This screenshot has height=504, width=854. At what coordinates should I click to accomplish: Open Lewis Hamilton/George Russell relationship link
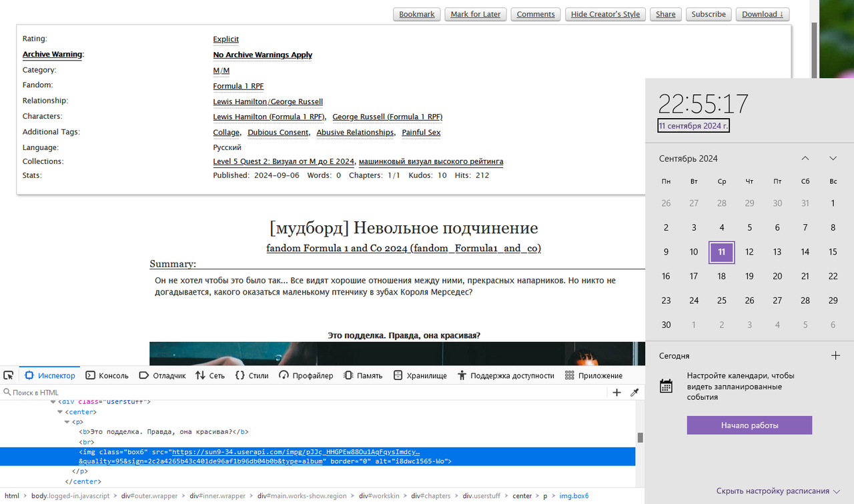268,102
